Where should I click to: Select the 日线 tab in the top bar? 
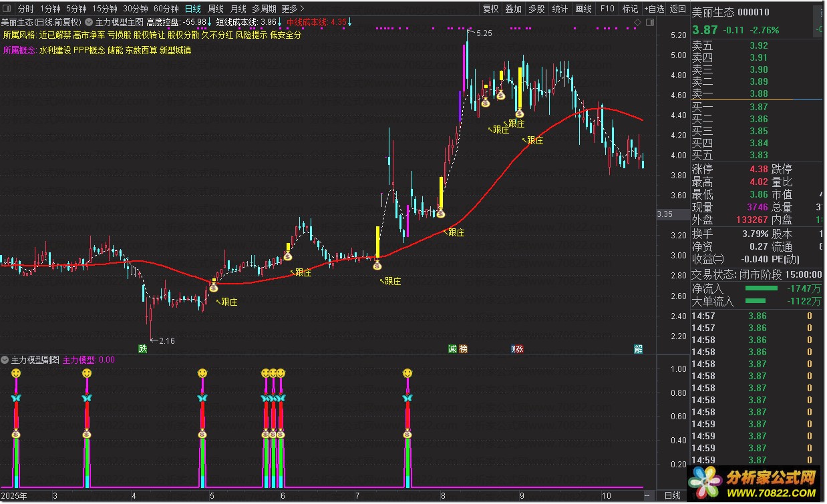click(192, 9)
